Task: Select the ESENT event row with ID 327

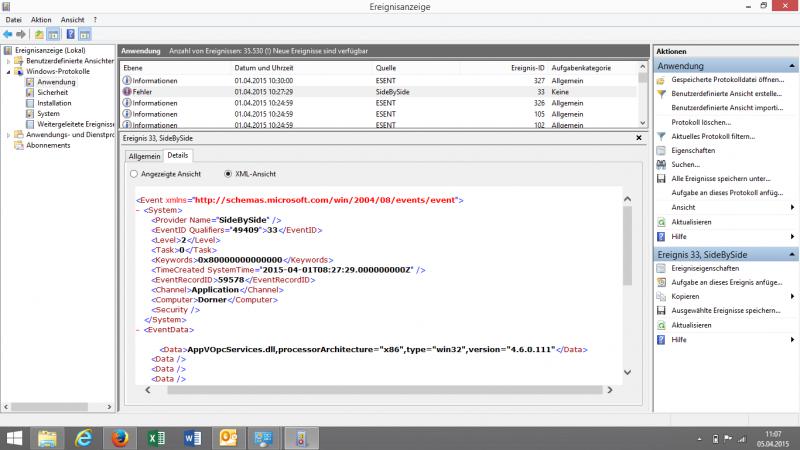Action: [379, 81]
